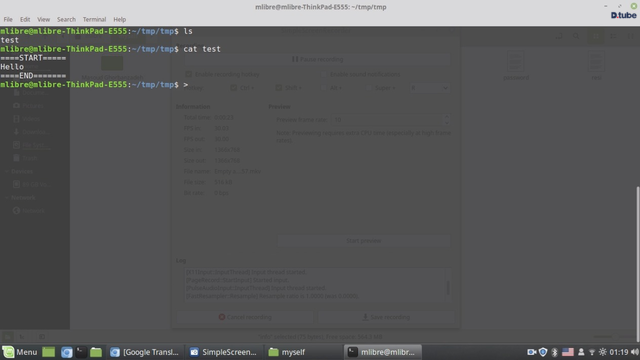Open the View menu in terminal
Screen dimensions: 640x360
43,19
